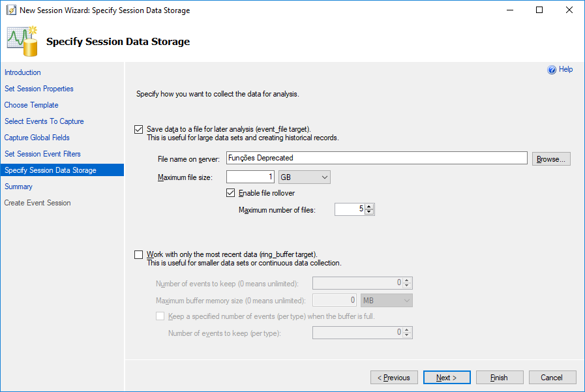Click the File name on server field
The height and width of the screenshot is (392, 585).
[x=376, y=158]
